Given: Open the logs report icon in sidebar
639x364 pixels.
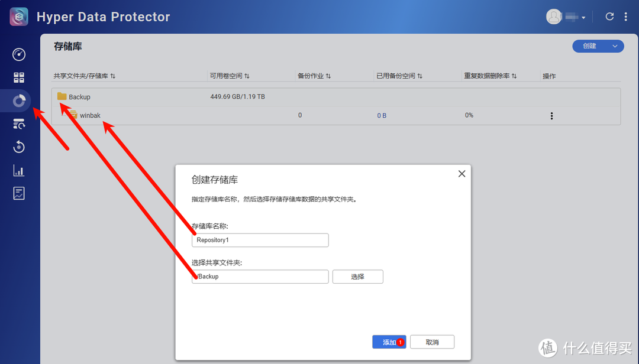Looking at the screenshot, I should [x=18, y=193].
